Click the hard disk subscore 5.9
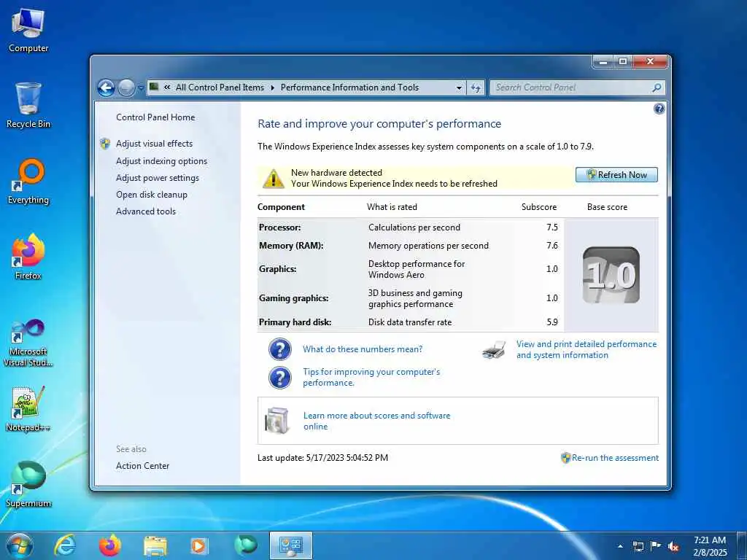 pos(551,322)
